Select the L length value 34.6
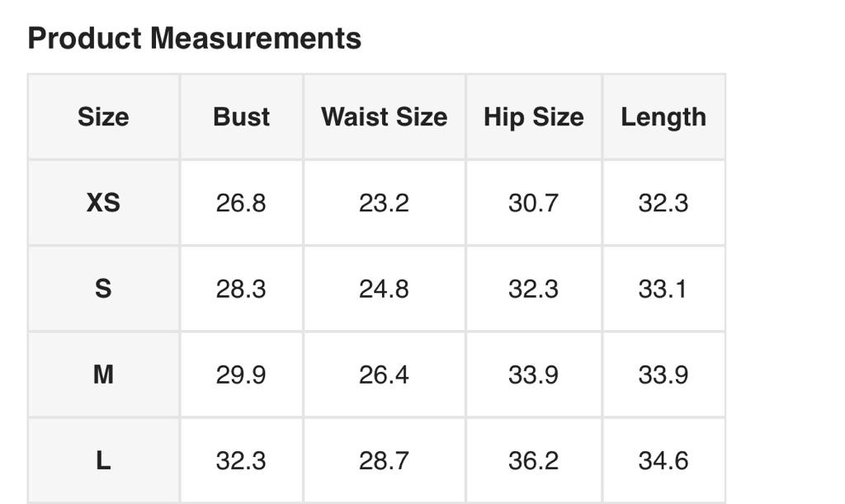Image resolution: width=845 pixels, height=504 pixels. (x=663, y=460)
